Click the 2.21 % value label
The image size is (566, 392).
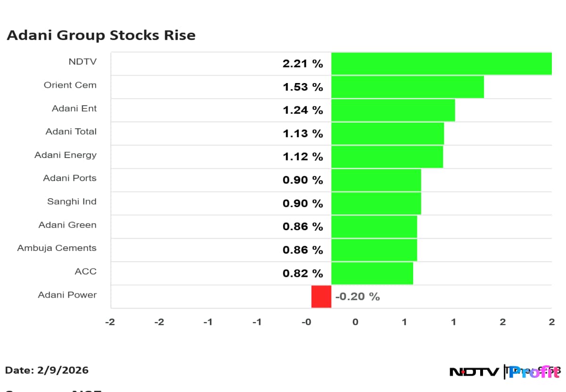coord(302,64)
